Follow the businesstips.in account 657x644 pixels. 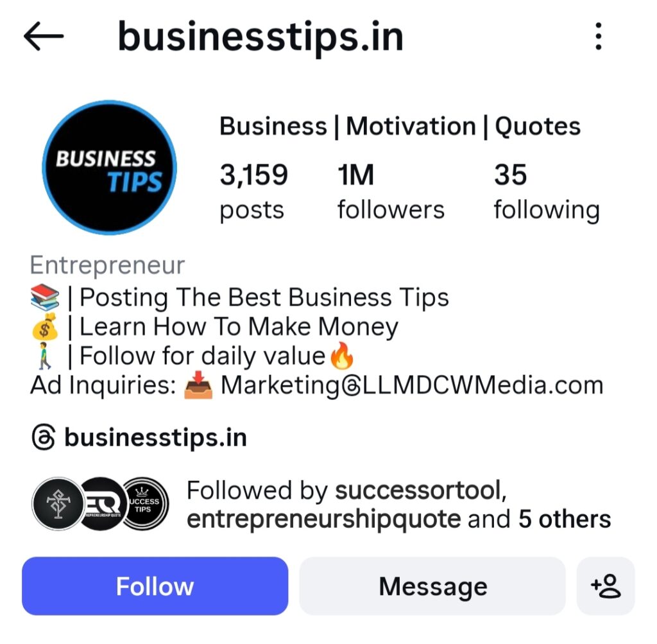click(x=155, y=586)
